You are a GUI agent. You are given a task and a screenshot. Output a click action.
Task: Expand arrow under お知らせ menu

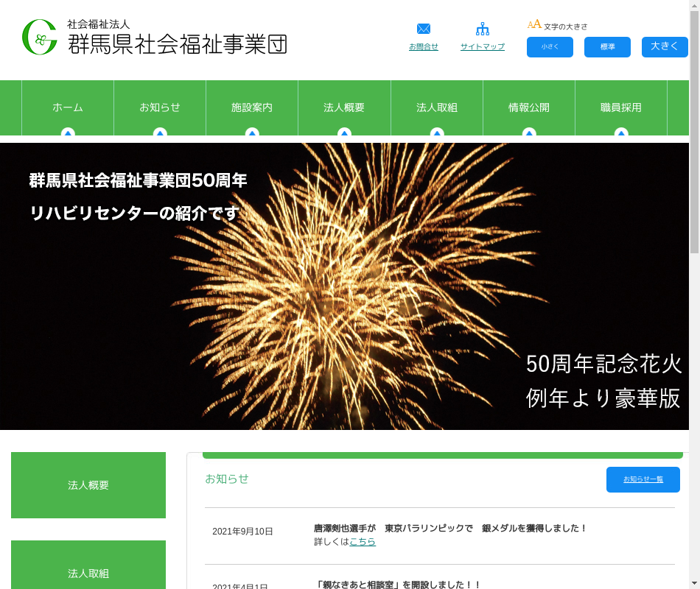click(160, 133)
